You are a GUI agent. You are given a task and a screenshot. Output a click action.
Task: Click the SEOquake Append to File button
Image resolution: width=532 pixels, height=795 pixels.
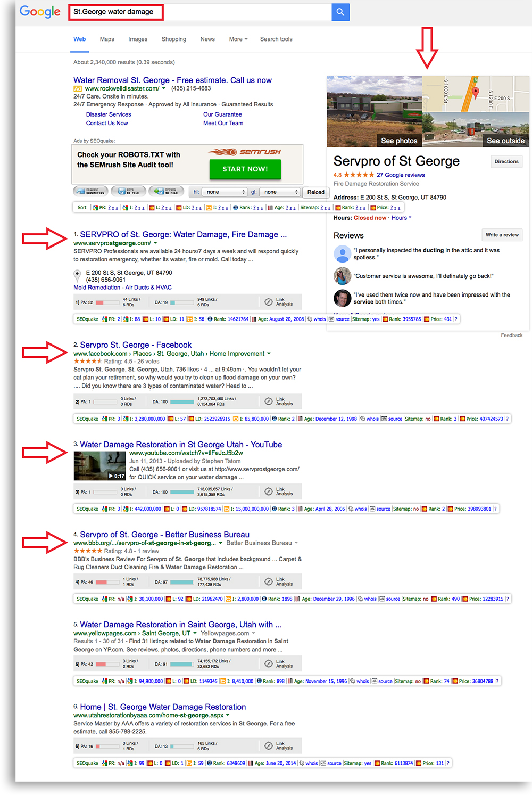(166, 191)
